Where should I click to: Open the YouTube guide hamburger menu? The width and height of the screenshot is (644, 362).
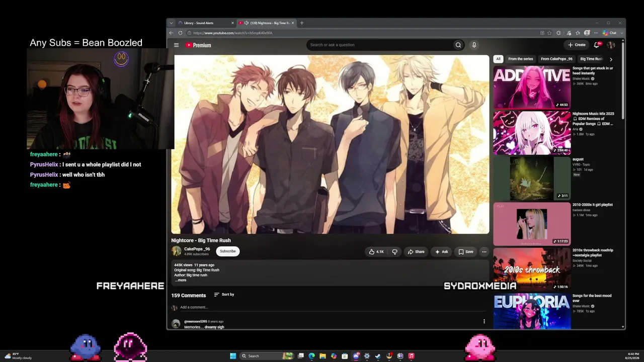176,45
